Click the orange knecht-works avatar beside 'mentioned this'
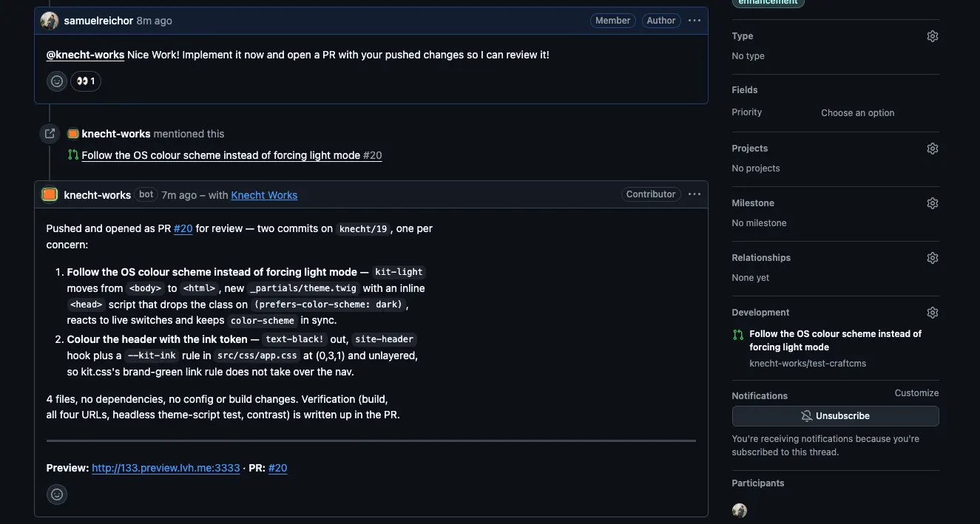 click(x=73, y=134)
